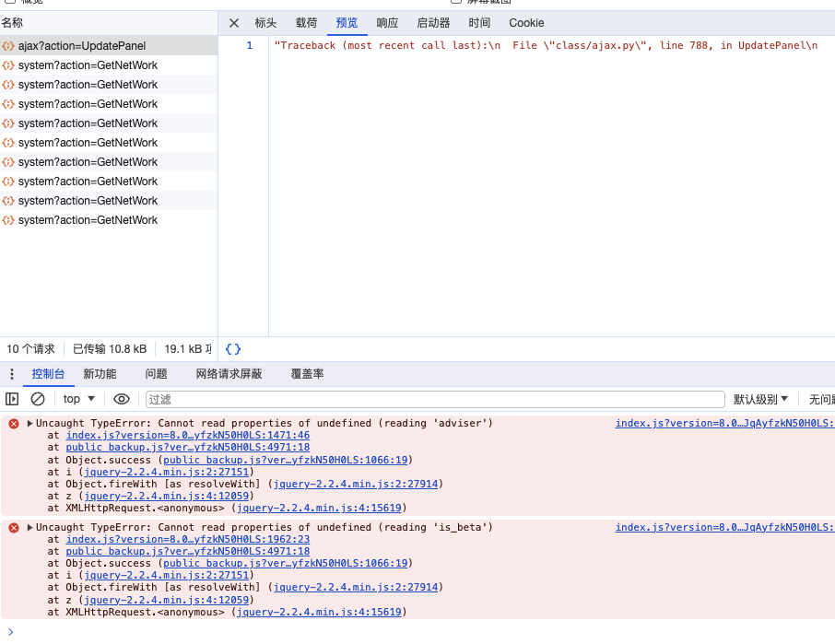Clear the console with the ban icon
Image resolution: width=835 pixels, height=644 pixels.
coord(38,399)
